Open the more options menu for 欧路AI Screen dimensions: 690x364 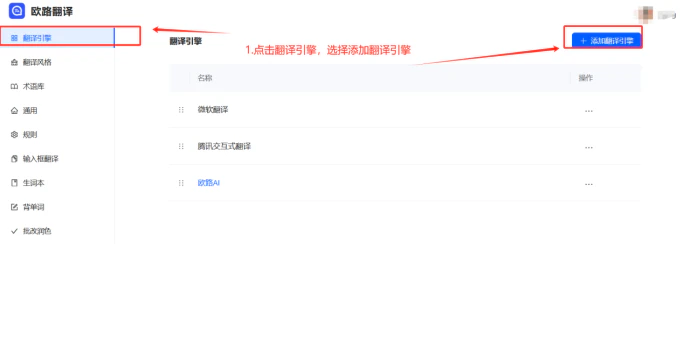[x=588, y=184]
